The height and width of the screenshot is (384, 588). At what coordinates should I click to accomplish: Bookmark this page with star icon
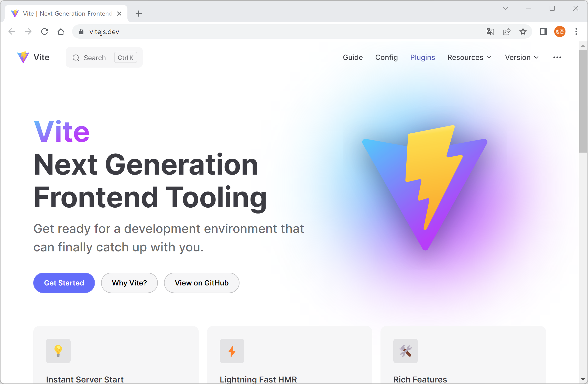tap(523, 31)
